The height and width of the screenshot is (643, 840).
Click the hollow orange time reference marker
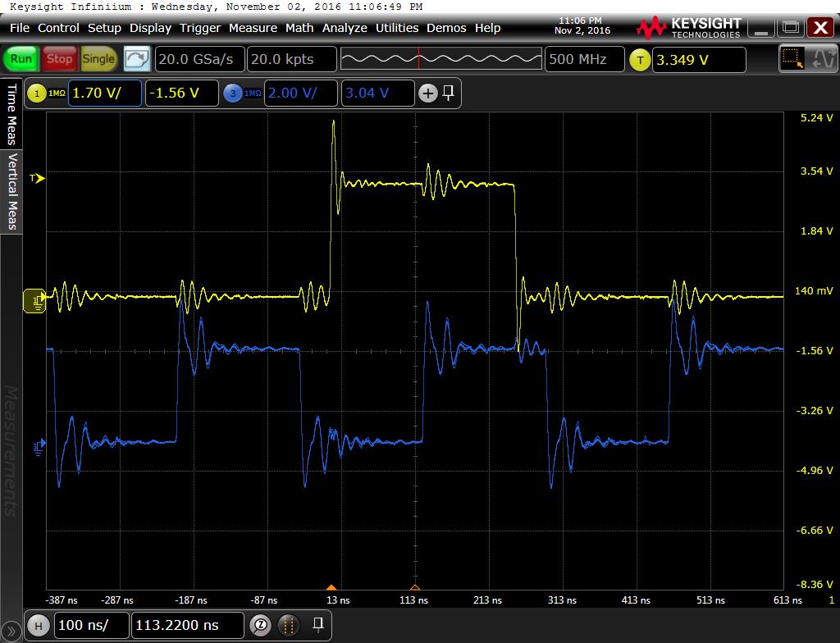[414, 587]
